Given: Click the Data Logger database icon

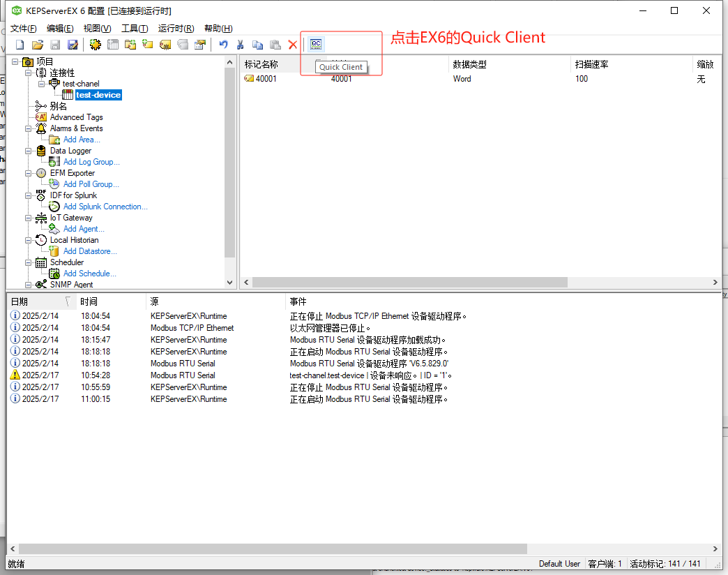Looking at the screenshot, I should point(41,151).
